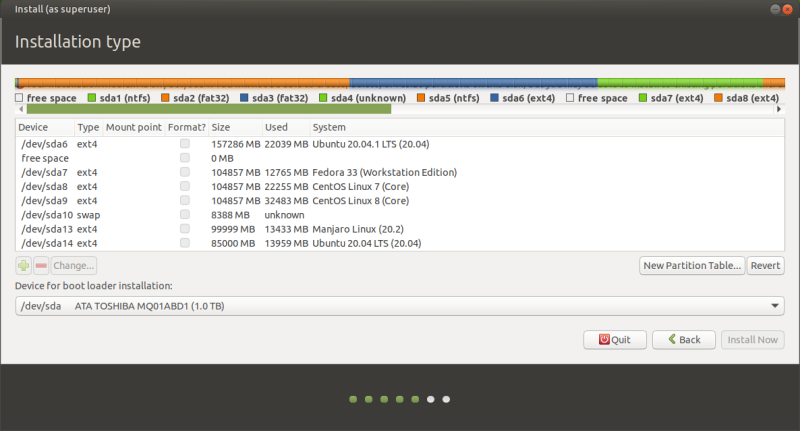
Task: Click the Format? column header
Action: coord(187,128)
